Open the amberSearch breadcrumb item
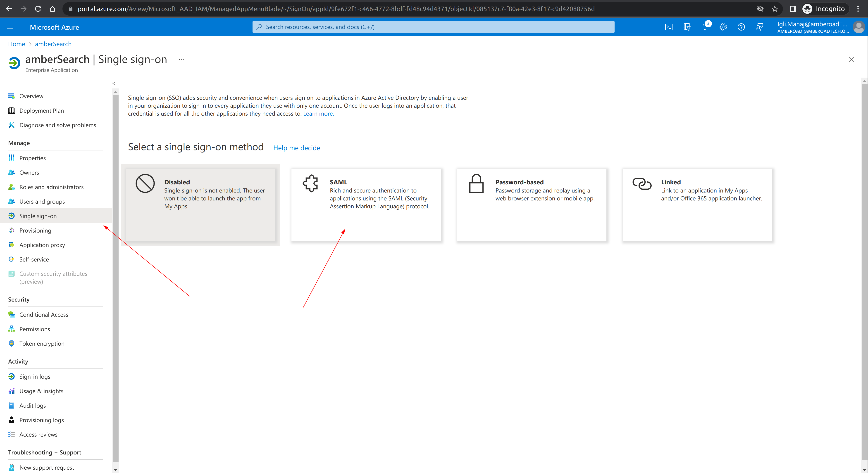868x473 pixels. 53,44
